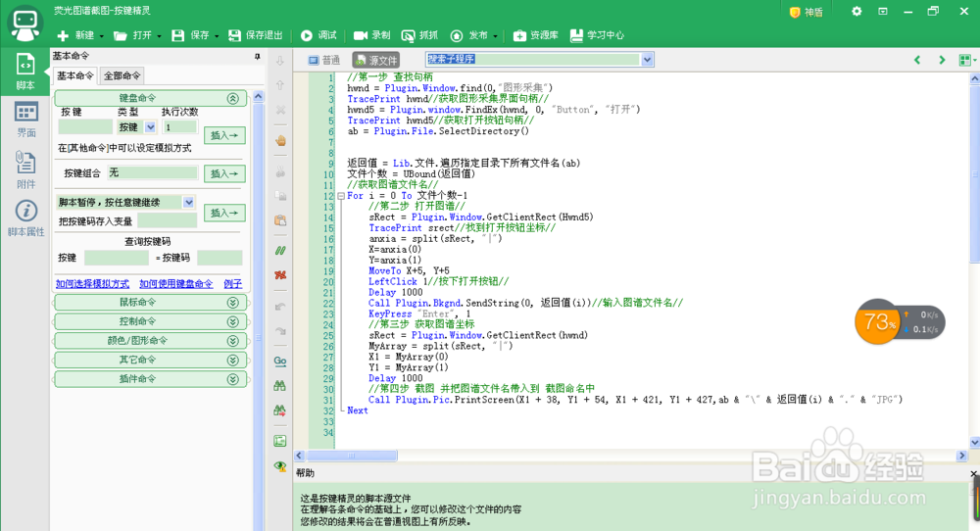Click the 保存 save button
The image size is (980, 531).
click(x=191, y=35)
